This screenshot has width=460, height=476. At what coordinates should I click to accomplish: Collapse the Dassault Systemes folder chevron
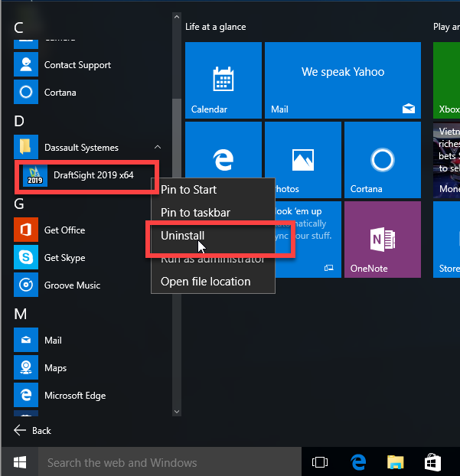[157, 147]
